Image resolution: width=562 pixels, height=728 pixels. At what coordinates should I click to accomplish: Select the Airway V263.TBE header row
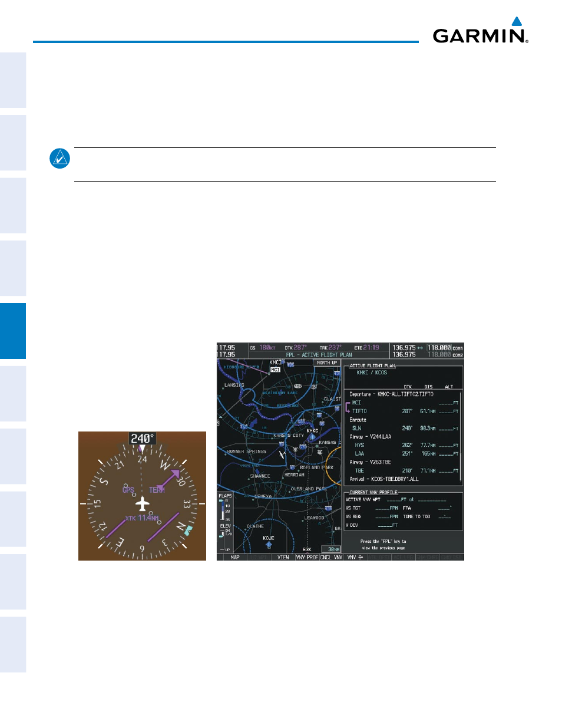tap(371, 462)
